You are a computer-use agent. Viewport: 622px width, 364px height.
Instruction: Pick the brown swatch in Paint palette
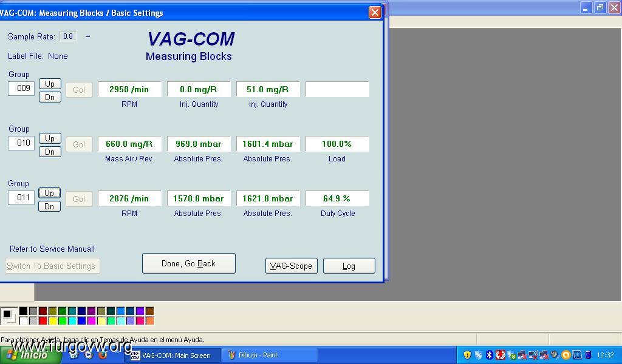pos(150,311)
